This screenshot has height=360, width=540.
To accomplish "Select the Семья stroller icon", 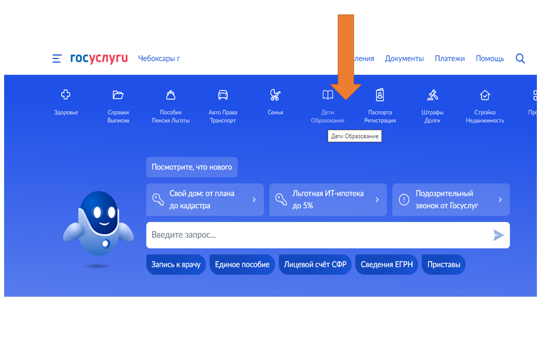I will click(x=275, y=95).
